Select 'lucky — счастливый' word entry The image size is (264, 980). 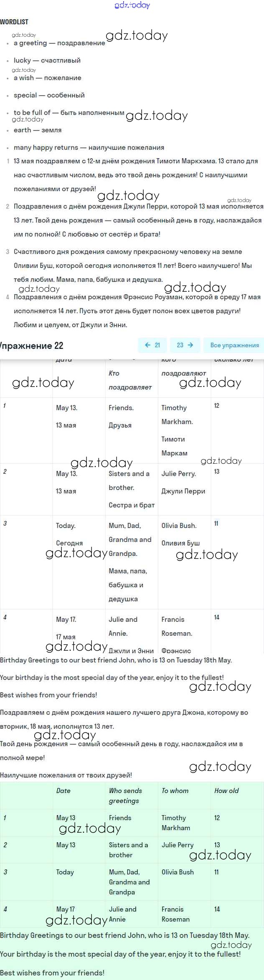(x=47, y=60)
